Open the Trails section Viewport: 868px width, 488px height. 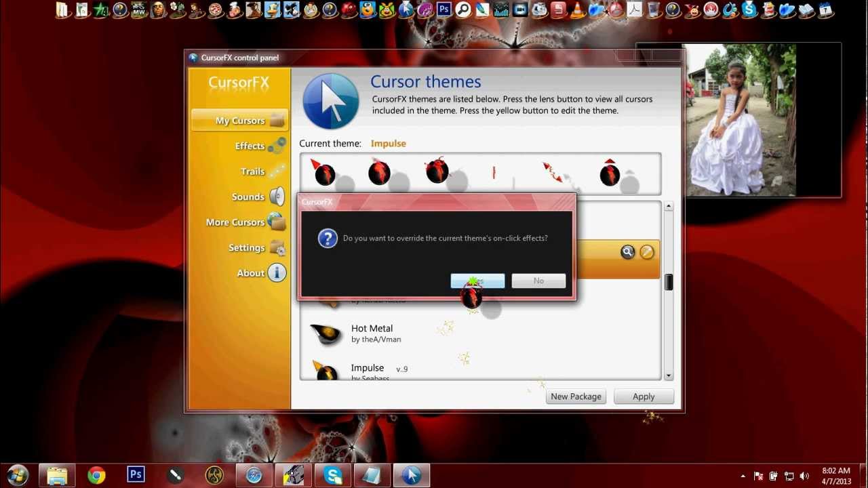262,171
